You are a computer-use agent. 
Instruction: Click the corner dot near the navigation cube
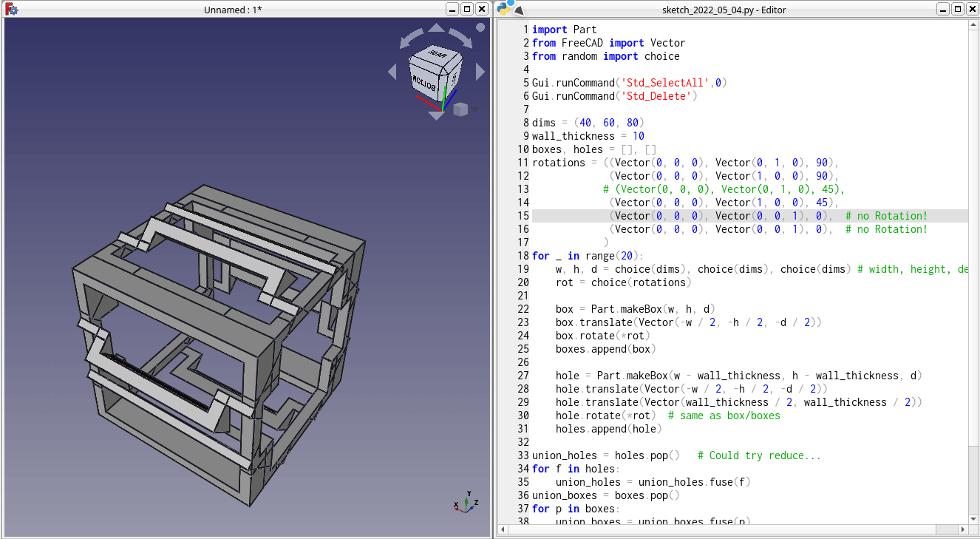point(480,26)
